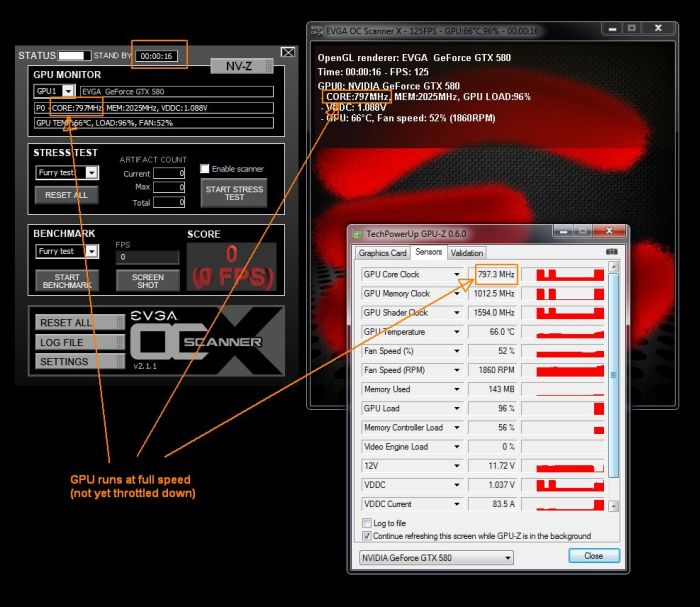Select the Sensors tab
The width and height of the screenshot is (700, 607).
click(x=429, y=252)
